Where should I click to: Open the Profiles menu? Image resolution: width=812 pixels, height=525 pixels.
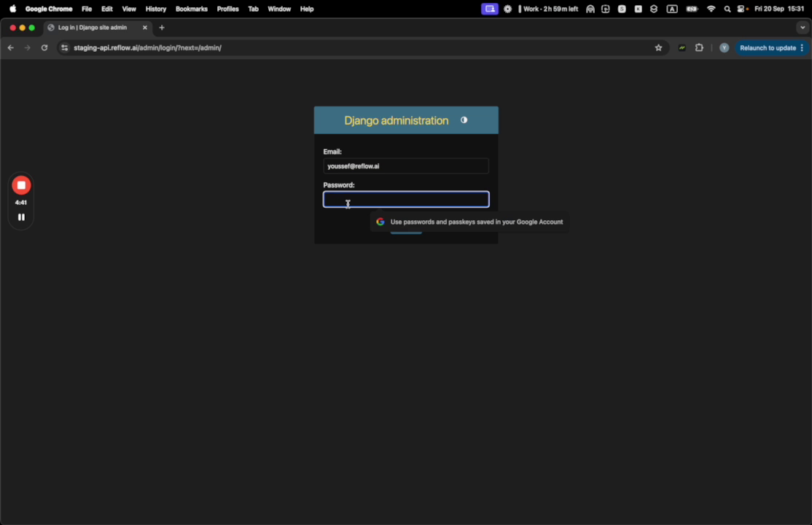coord(228,9)
